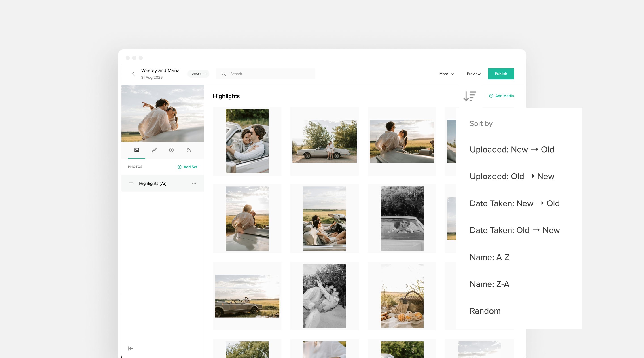The width and height of the screenshot is (644, 358).
Task: Select the black-and-white photo through the windshield
Action: pos(402,218)
